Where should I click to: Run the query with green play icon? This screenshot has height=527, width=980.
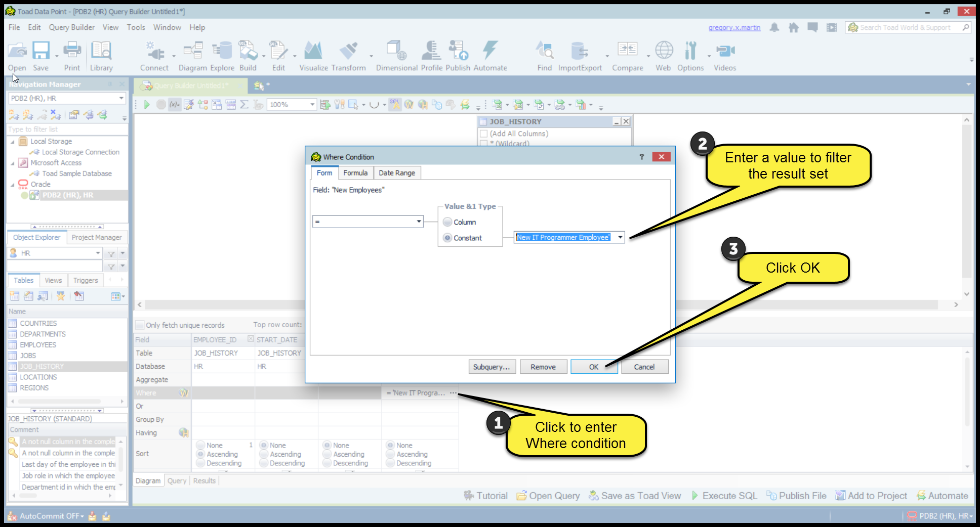(147, 105)
